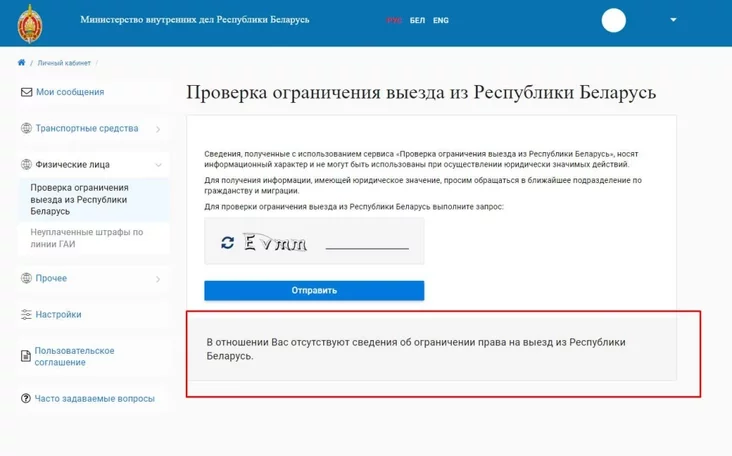Click the document icon beside Пользовательское соглашение
The image size is (732, 456).
click(x=26, y=356)
